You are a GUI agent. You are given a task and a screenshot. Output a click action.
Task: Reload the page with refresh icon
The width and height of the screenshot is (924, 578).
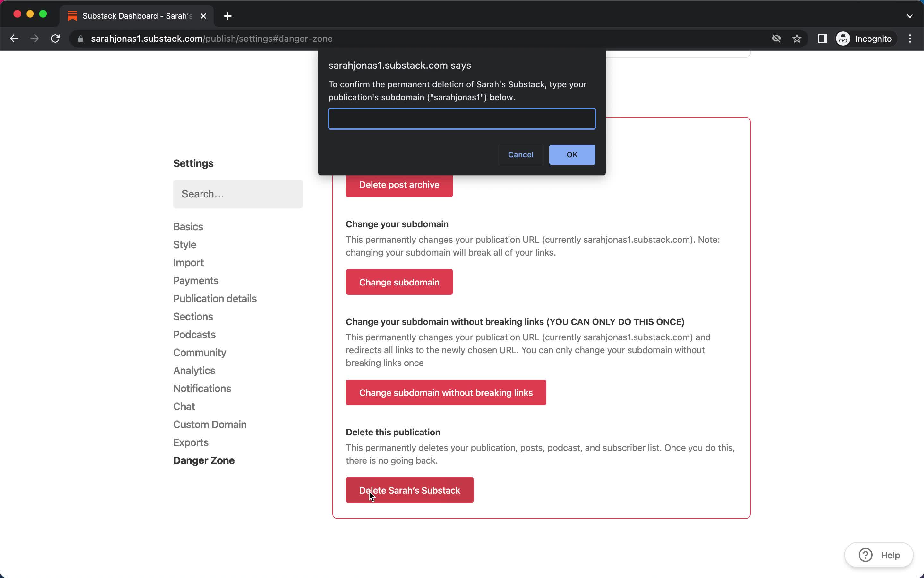click(x=56, y=39)
